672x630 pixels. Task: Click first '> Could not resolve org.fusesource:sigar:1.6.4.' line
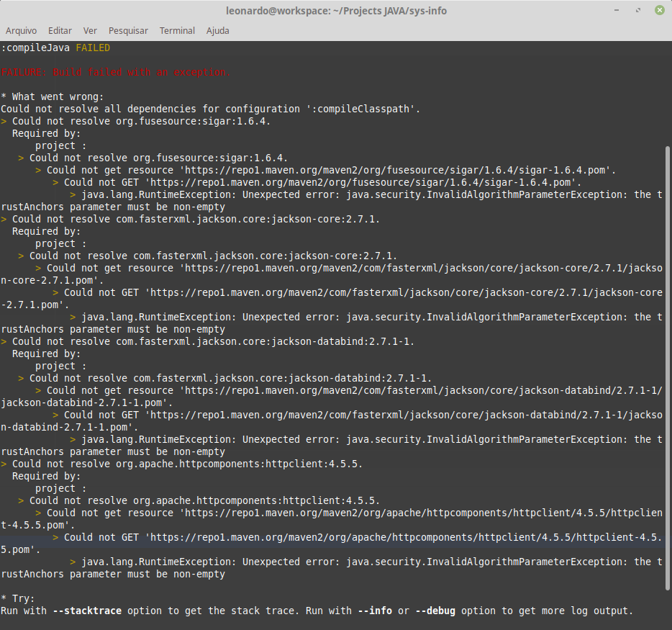[135, 122]
